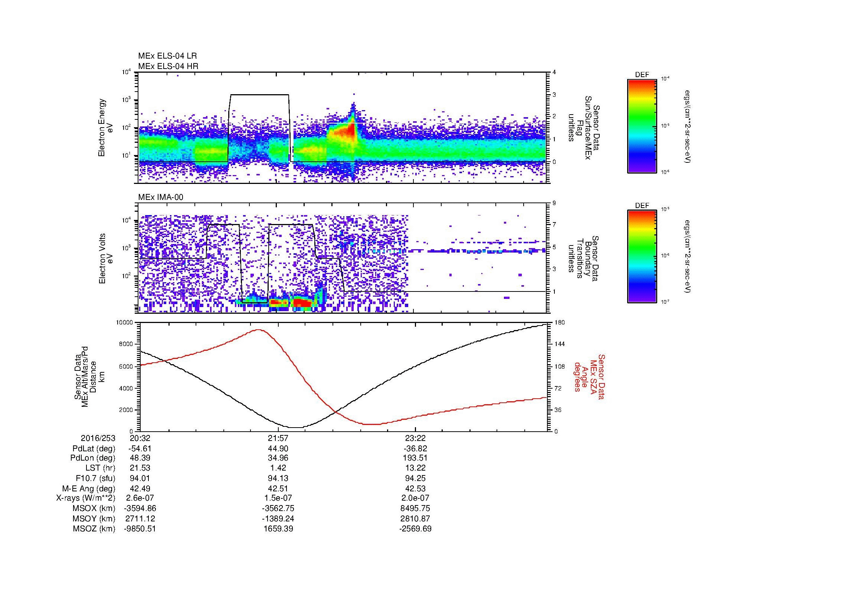The image size is (868, 613).
Task: Click the 'Electron Volts eV' axis label
Action: 106,259
